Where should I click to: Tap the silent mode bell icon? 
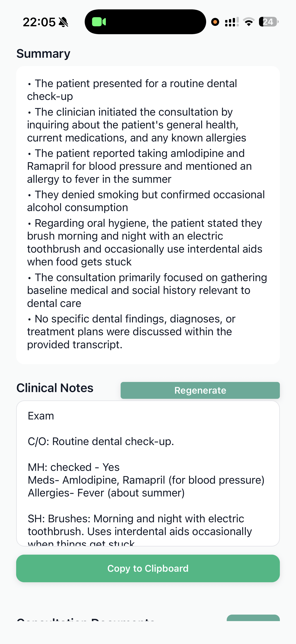click(x=63, y=22)
